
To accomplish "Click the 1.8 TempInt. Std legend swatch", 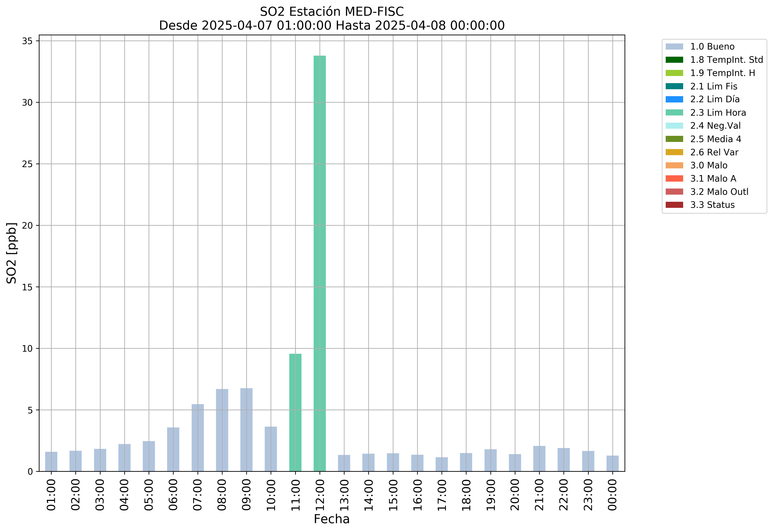I will tap(674, 60).
